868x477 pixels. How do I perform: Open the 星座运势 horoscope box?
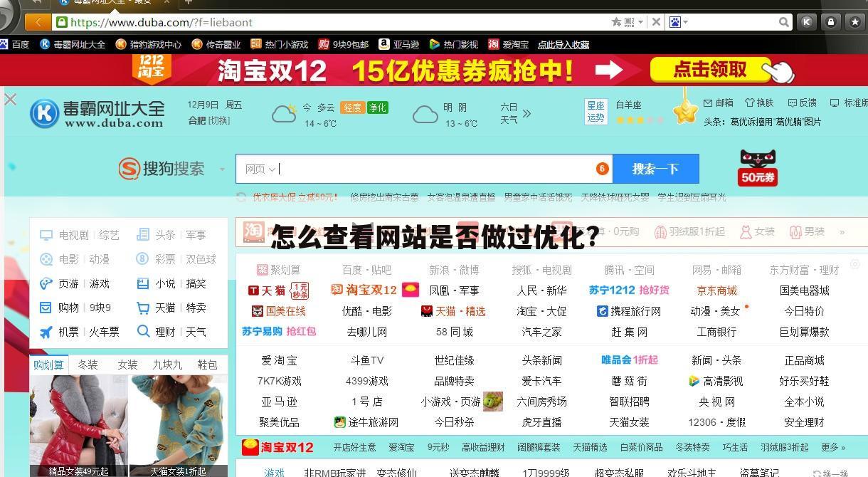tap(596, 112)
